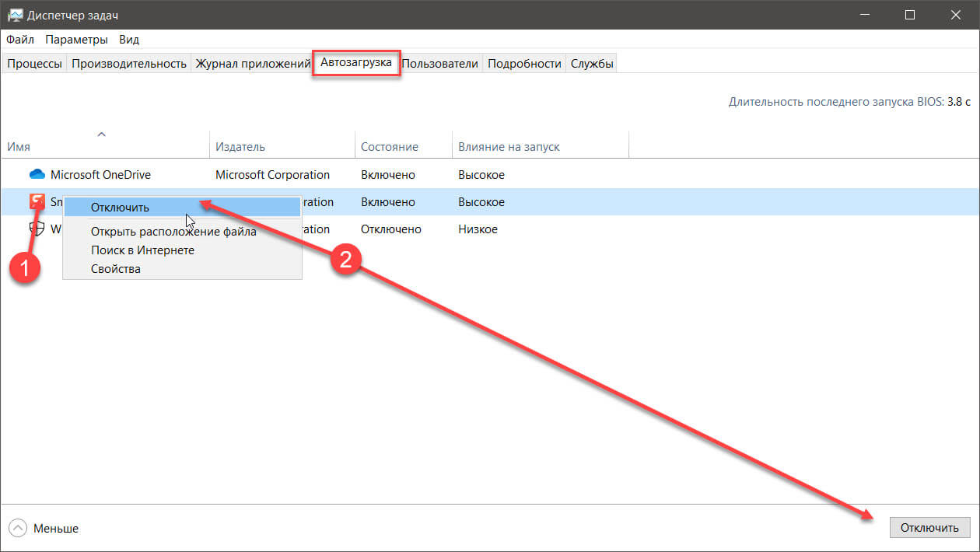The image size is (980, 552).
Task: Collapse view with the Меньше arrow icon
Action: coord(17,528)
